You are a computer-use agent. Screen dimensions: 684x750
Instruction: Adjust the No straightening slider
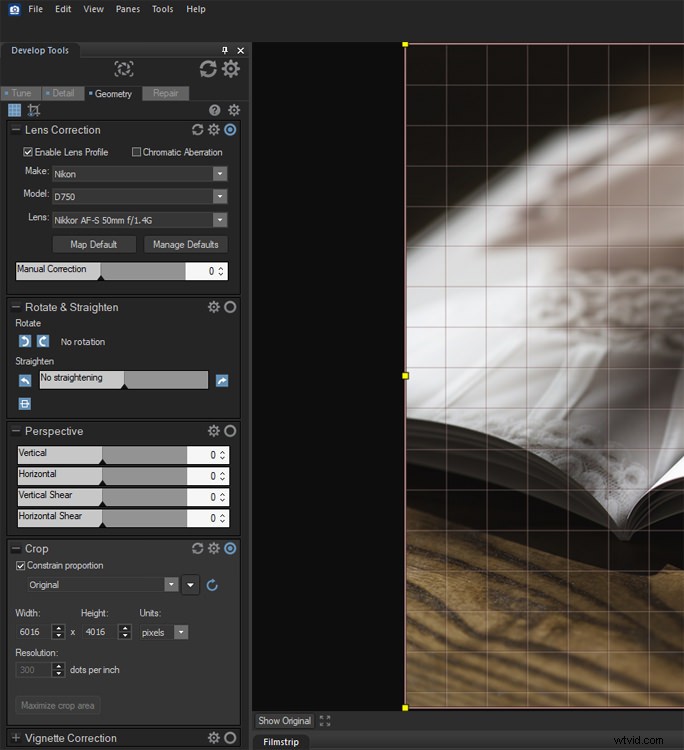(124, 380)
